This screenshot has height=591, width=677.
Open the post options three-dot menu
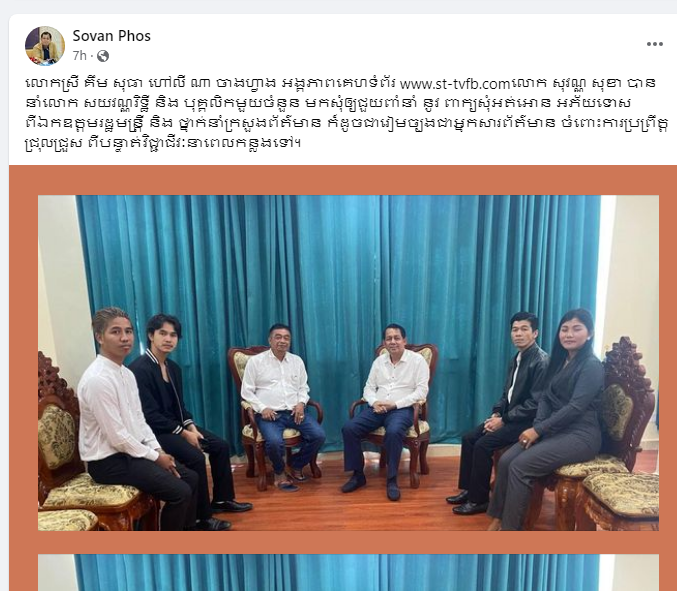click(655, 44)
